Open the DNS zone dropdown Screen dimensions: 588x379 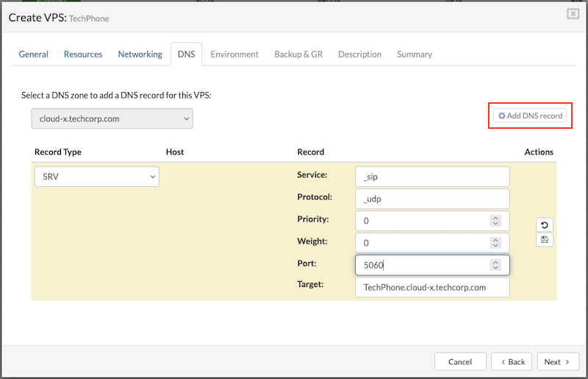(x=112, y=118)
